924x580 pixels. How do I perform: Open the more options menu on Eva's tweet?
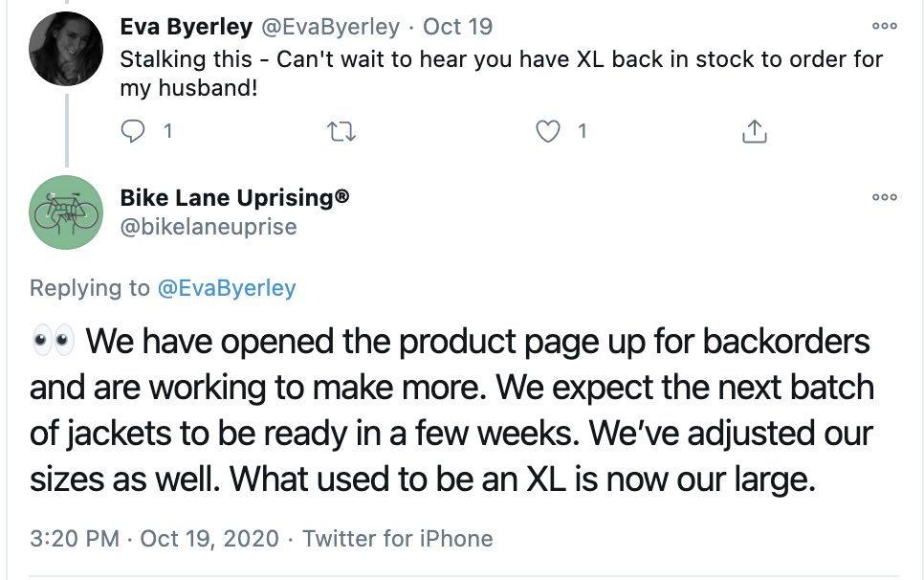[884, 26]
